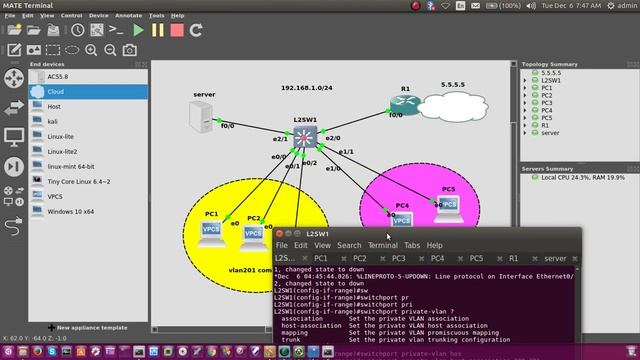The width and height of the screenshot is (640, 360).
Task: Take a screenshot with camera icon
Action: [x=130, y=50]
